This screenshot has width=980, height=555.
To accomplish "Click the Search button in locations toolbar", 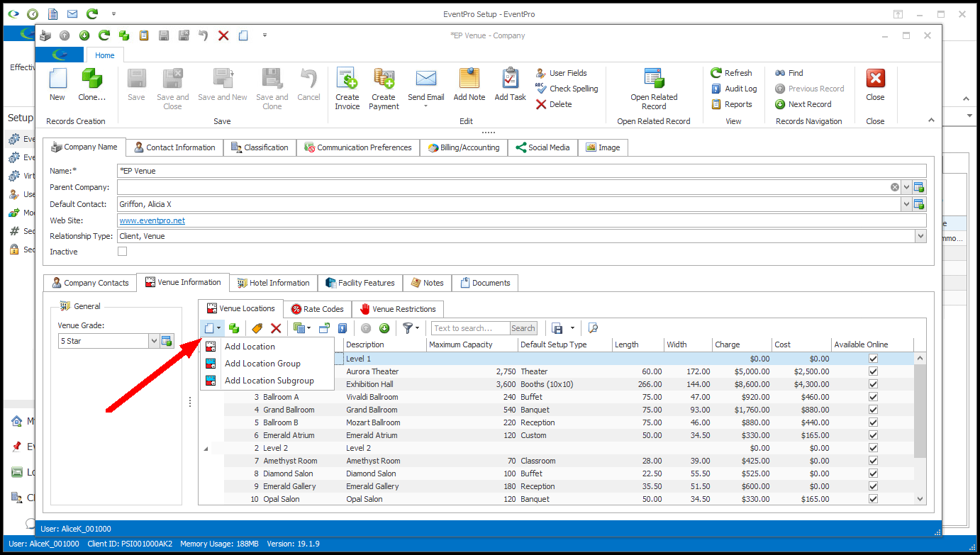I will (x=523, y=328).
